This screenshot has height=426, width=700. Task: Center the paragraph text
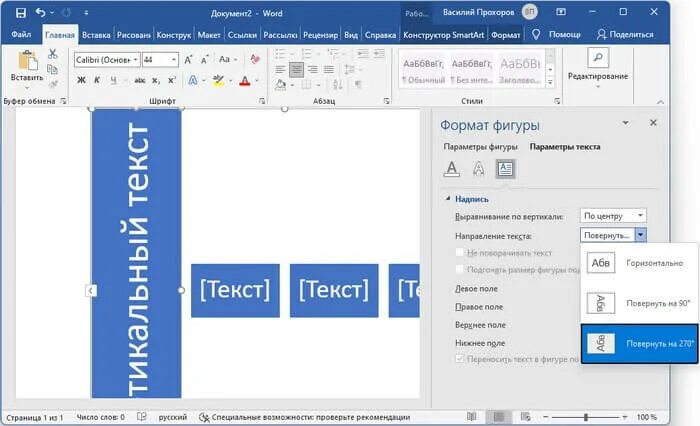point(296,69)
